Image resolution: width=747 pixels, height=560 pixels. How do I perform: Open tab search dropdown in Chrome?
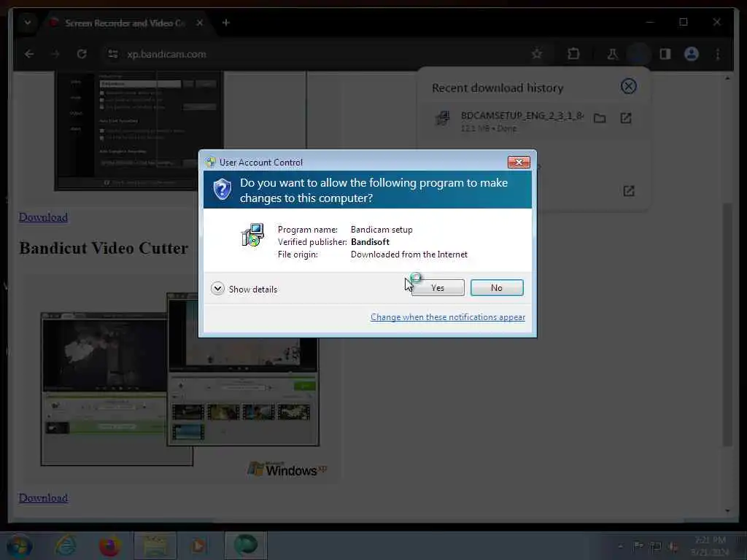(28, 23)
